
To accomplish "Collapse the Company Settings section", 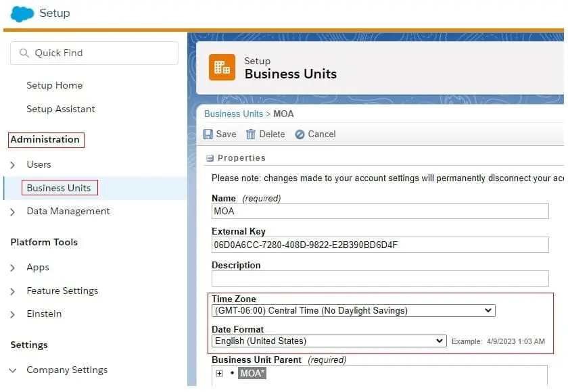I will 13,370.
